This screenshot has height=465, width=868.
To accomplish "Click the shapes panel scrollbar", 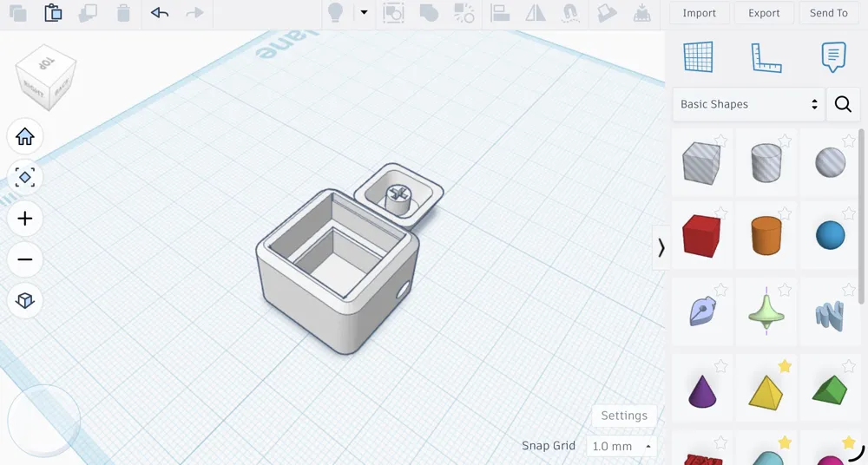I will click(861, 217).
